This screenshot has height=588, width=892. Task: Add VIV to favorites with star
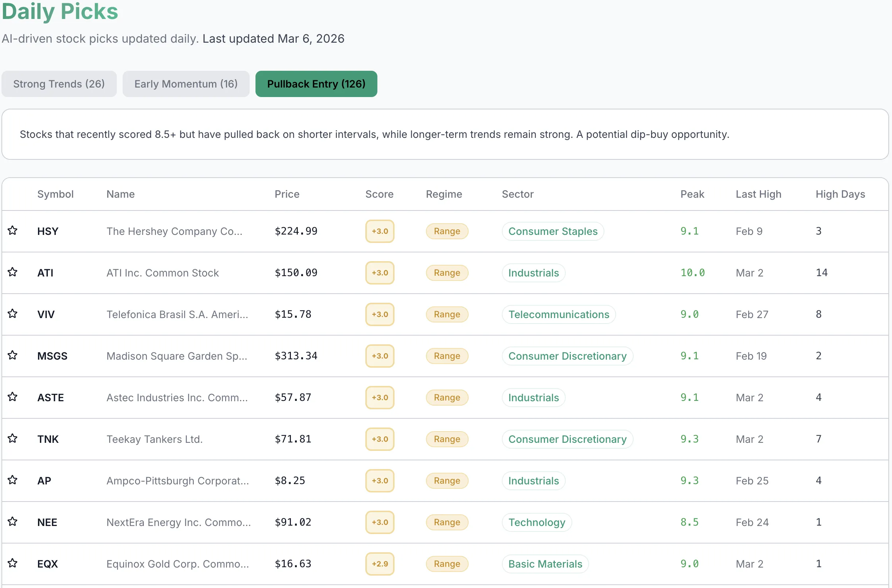13,313
